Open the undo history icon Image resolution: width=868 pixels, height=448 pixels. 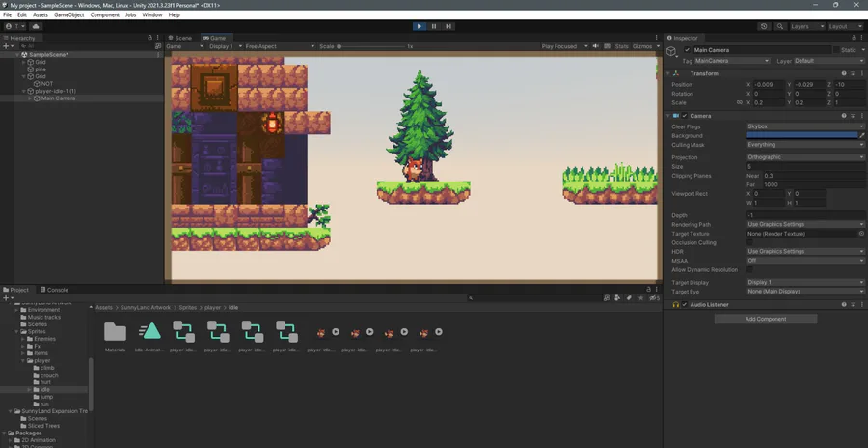coord(765,26)
